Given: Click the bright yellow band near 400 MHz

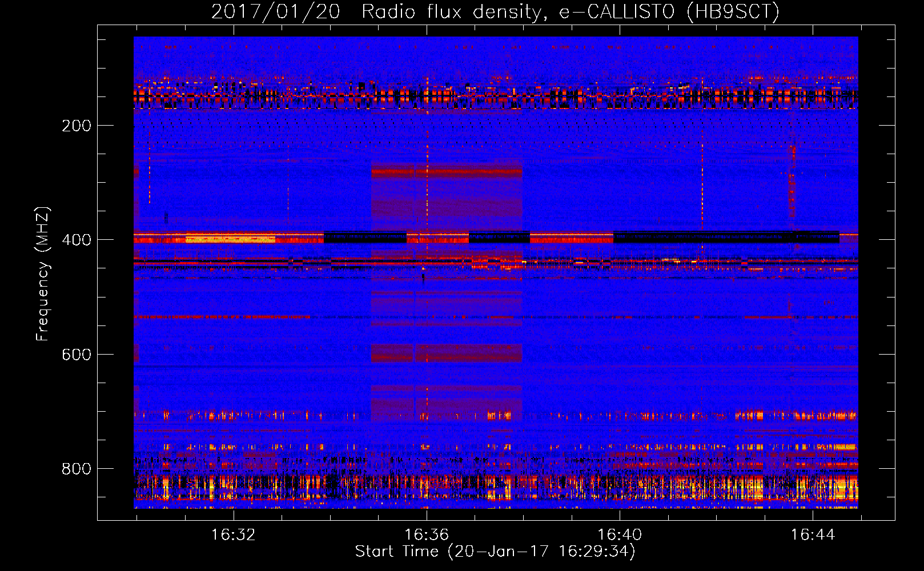Looking at the screenshot, I should pos(230,239).
